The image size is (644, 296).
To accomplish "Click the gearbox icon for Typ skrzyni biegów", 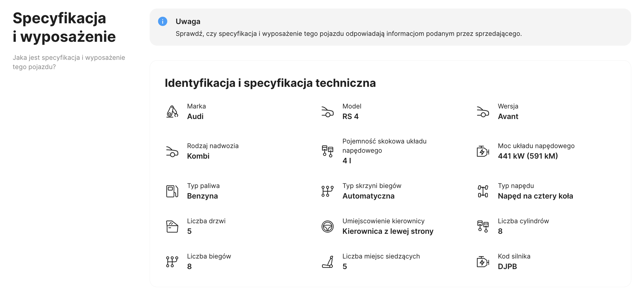I will point(328,191).
